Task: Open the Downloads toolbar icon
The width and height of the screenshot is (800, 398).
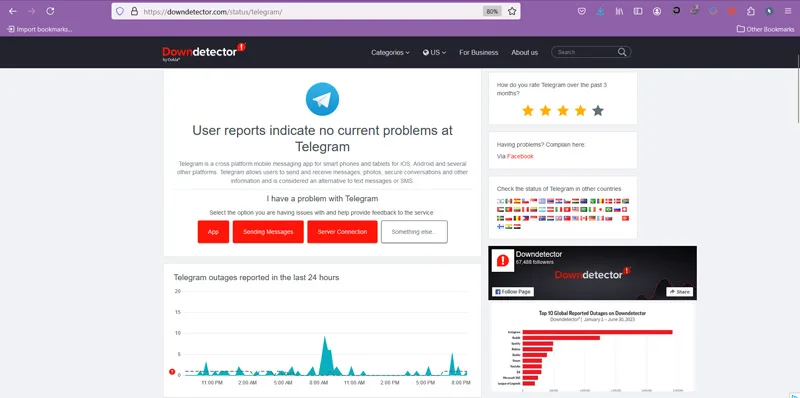Action: [601, 11]
